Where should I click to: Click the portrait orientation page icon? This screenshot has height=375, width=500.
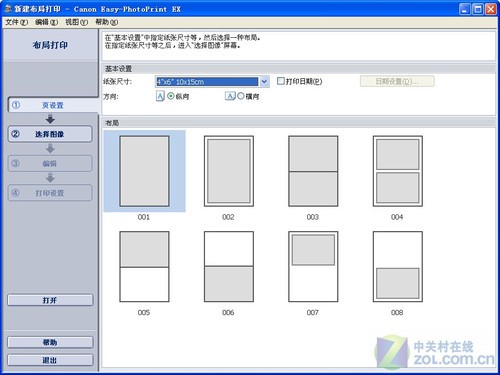[x=160, y=96]
